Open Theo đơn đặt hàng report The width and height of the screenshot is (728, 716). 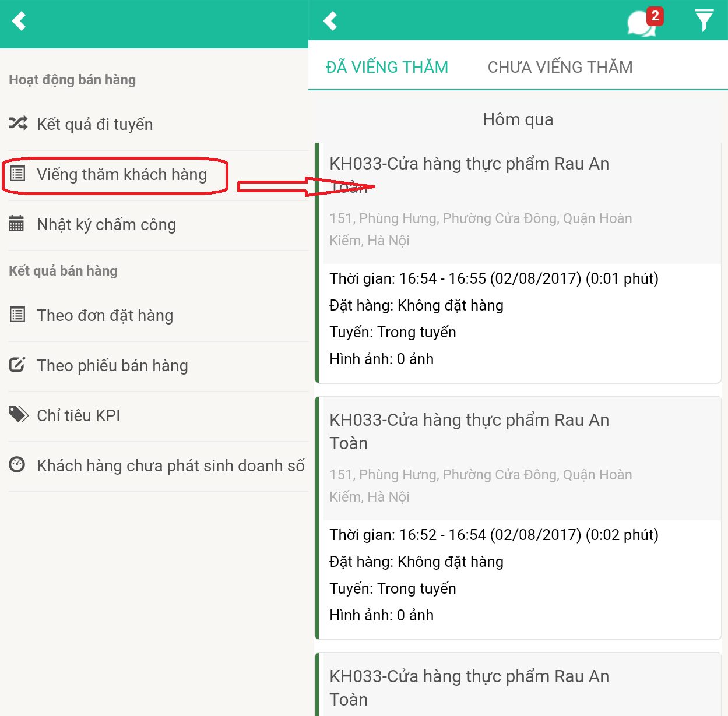pos(159,315)
